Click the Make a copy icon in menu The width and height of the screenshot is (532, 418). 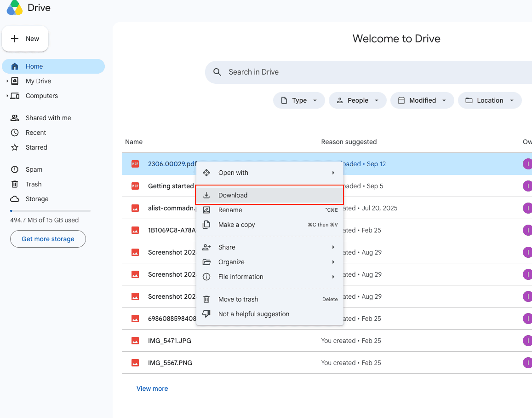pos(206,225)
